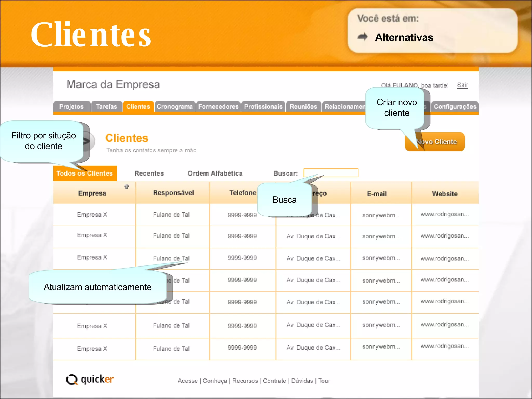532x399 pixels.
Task: Switch to the Tarefas tab
Action: click(107, 107)
